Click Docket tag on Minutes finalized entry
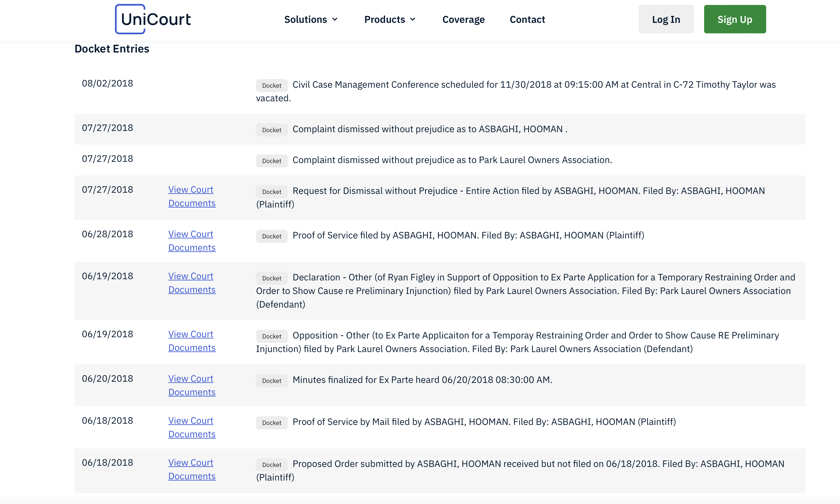The height and width of the screenshot is (504, 840). click(x=272, y=381)
